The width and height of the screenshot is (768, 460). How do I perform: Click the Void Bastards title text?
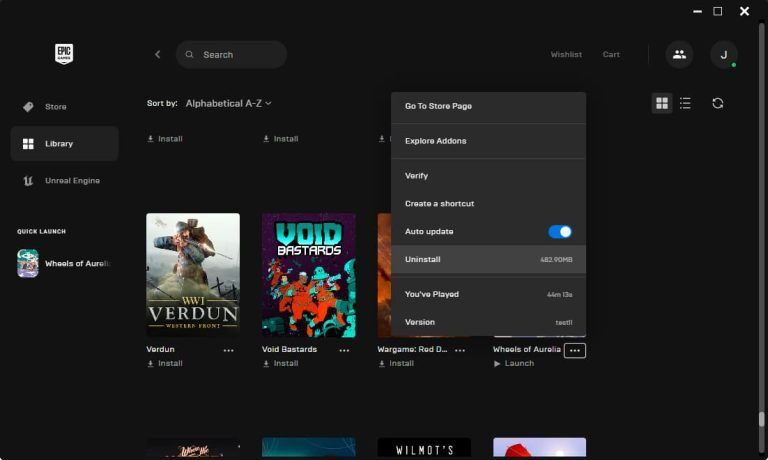289,349
